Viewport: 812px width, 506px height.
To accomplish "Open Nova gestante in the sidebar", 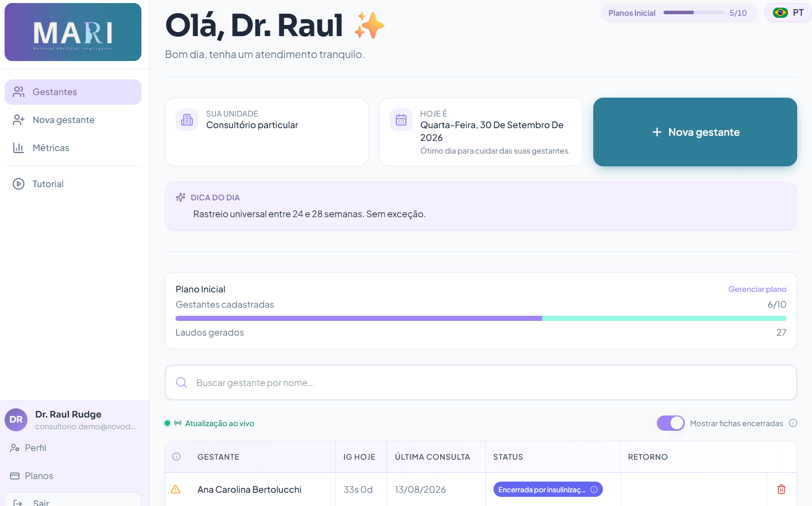I will [73, 120].
